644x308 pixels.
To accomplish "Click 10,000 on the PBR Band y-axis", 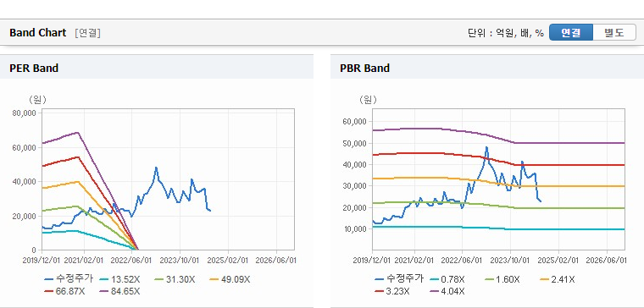I will point(355,228).
